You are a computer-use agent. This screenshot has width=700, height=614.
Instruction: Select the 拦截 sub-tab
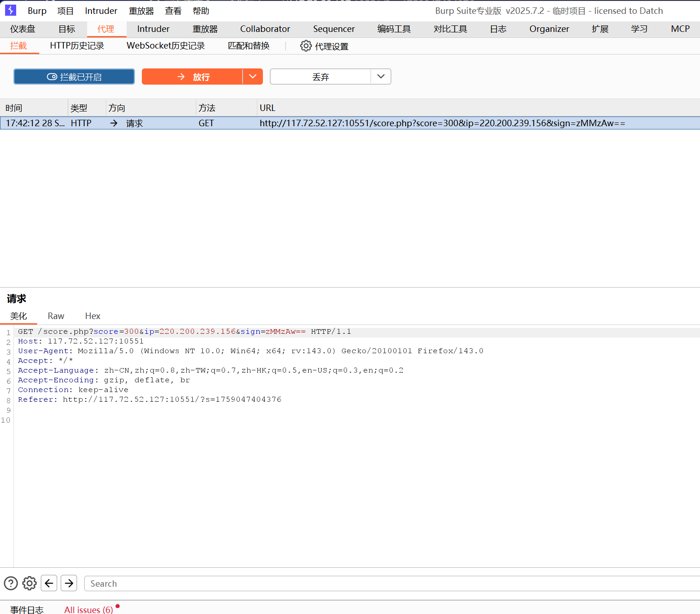pyautogui.click(x=18, y=46)
